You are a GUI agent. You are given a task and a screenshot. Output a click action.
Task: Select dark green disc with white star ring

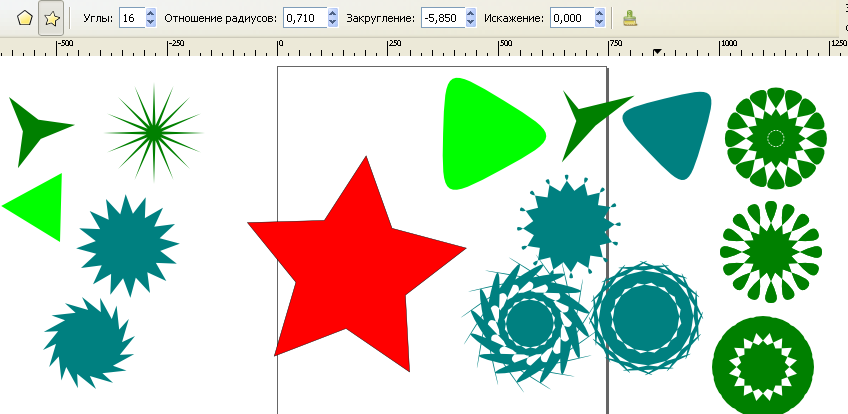click(x=763, y=365)
